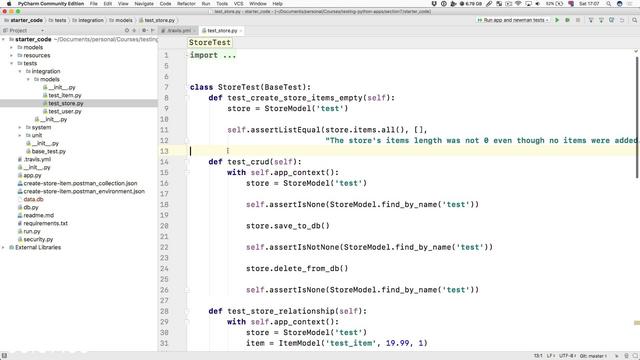
Task: Open the UTF-8 encoding dropdown
Action: click(x=567, y=356)
